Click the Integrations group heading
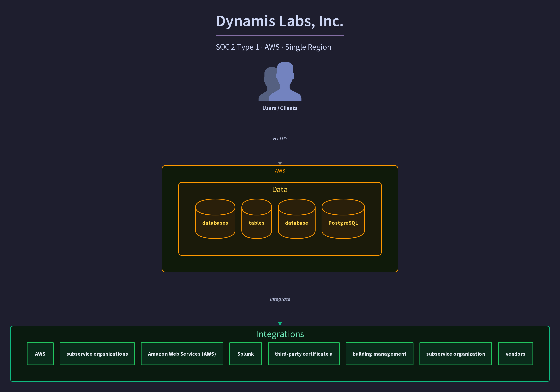This screenshot has width=560, height=392. (x=280, y=334)
